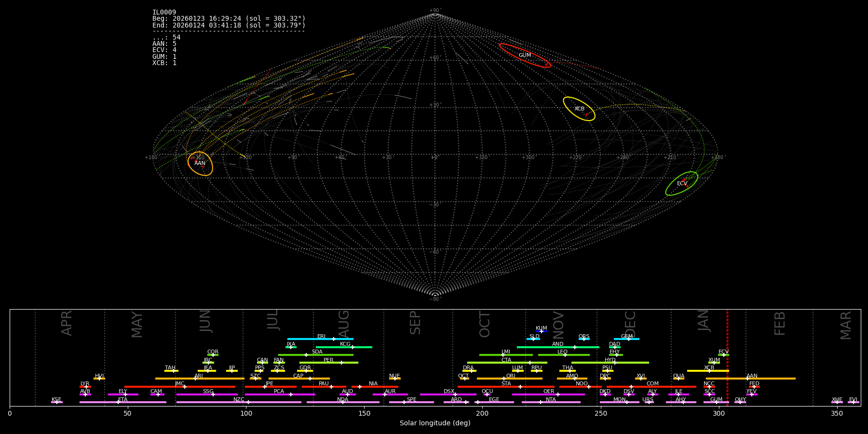Click the URS shower label in the timeline

click(x=648, y=400)
